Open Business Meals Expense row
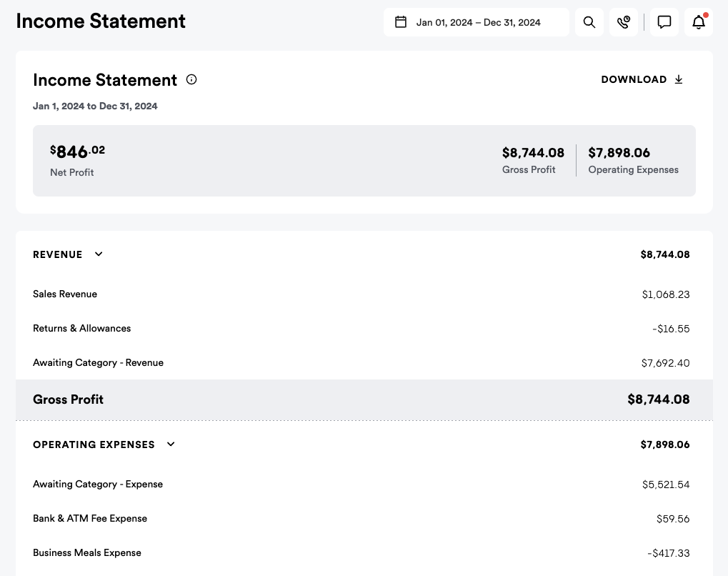The image size is (728, 576). pyautogui.click(x=87, y=553)
